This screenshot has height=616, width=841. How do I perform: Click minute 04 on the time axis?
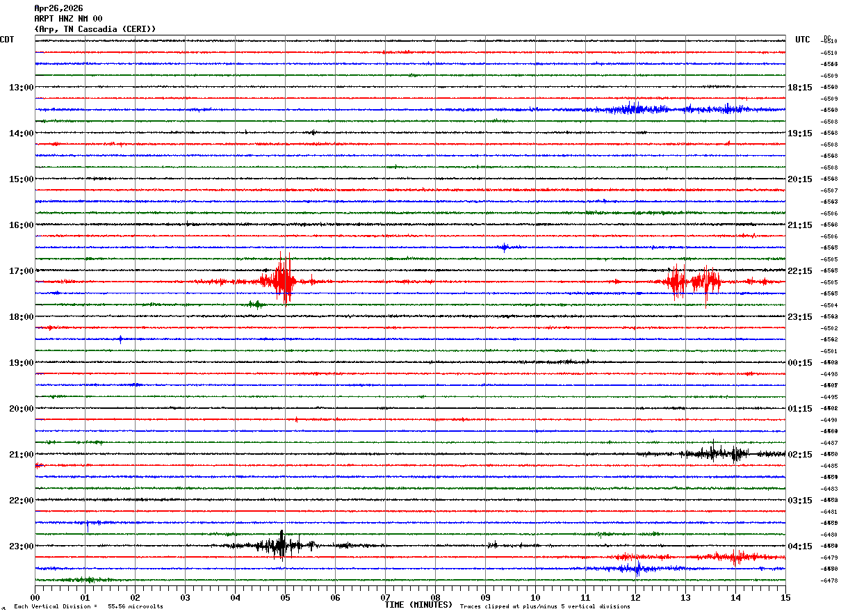click(x=236, y=598)
